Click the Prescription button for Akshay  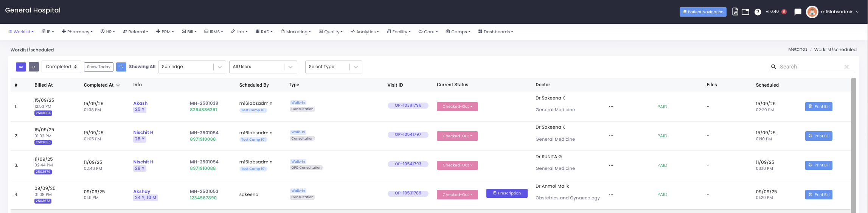click(x=506, y=193)
